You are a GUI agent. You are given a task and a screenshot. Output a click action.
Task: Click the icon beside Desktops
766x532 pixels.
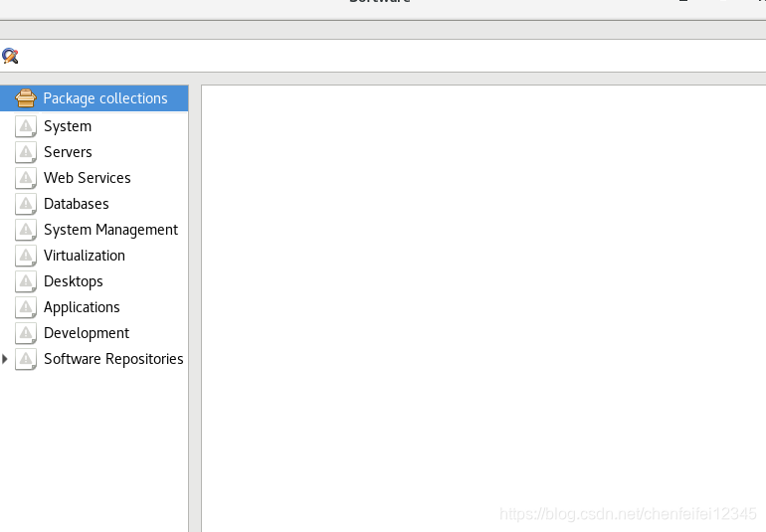(26, 281)
